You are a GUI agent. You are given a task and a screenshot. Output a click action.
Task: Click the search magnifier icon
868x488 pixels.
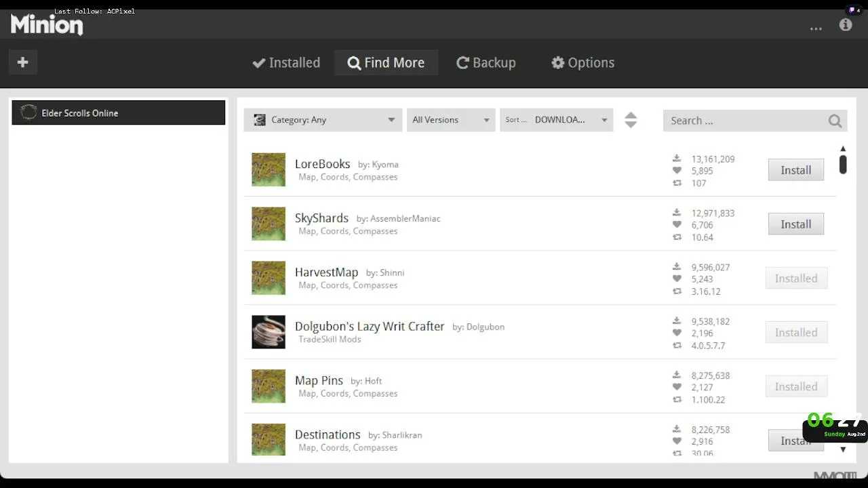coord(835,121)
